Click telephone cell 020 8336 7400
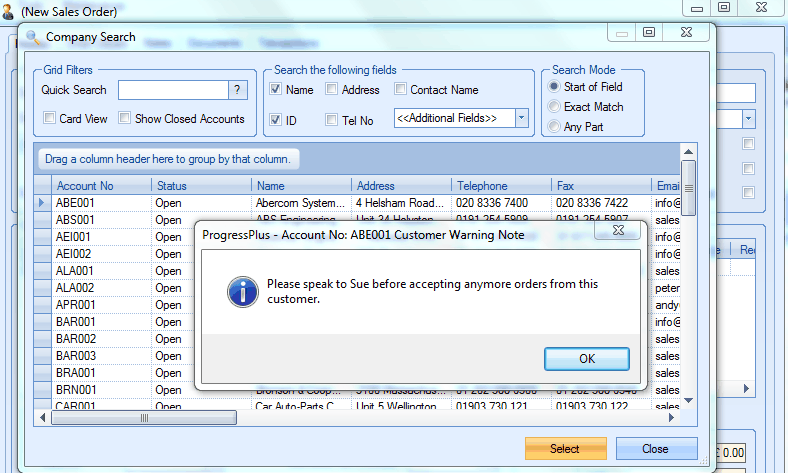The image size is (788, 473). (x=501, y=203)
